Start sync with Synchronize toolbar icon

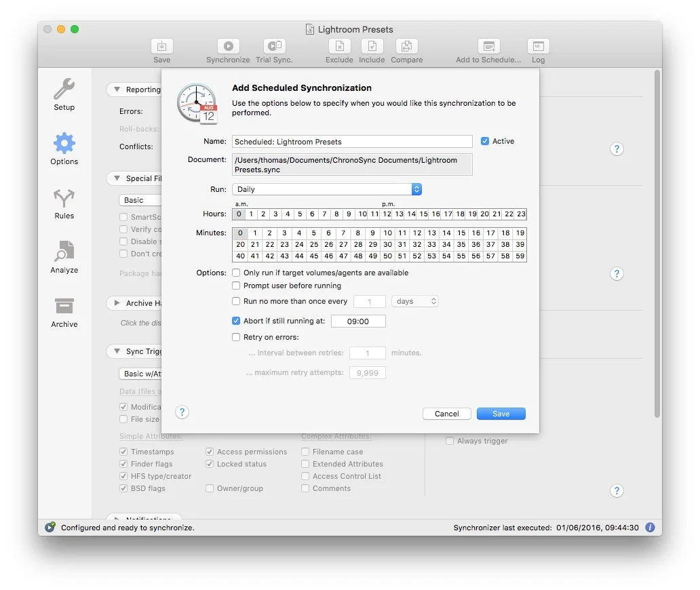[x=228, y=46]
